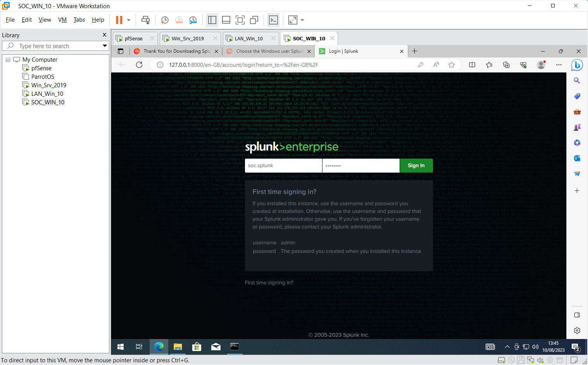Take a snapshot of this virtual machine
Viewport: 588px width, 365px height.
(x=165, y=20)
